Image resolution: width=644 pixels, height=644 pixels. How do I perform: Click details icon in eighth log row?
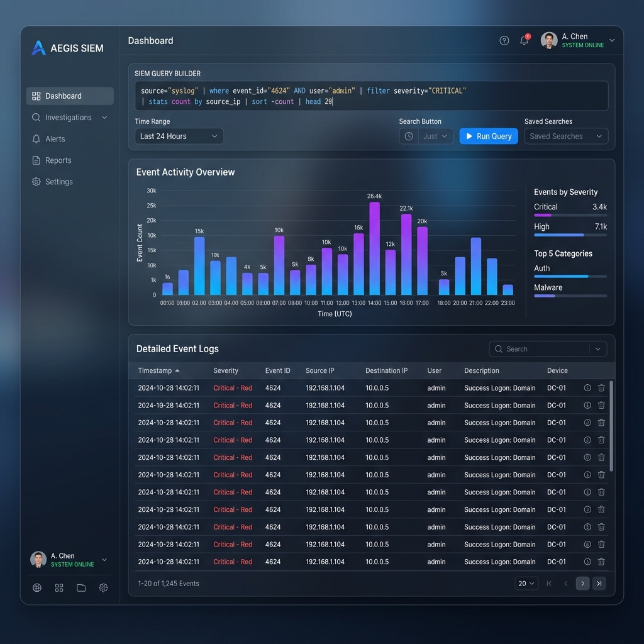click(x=587, y=509)
